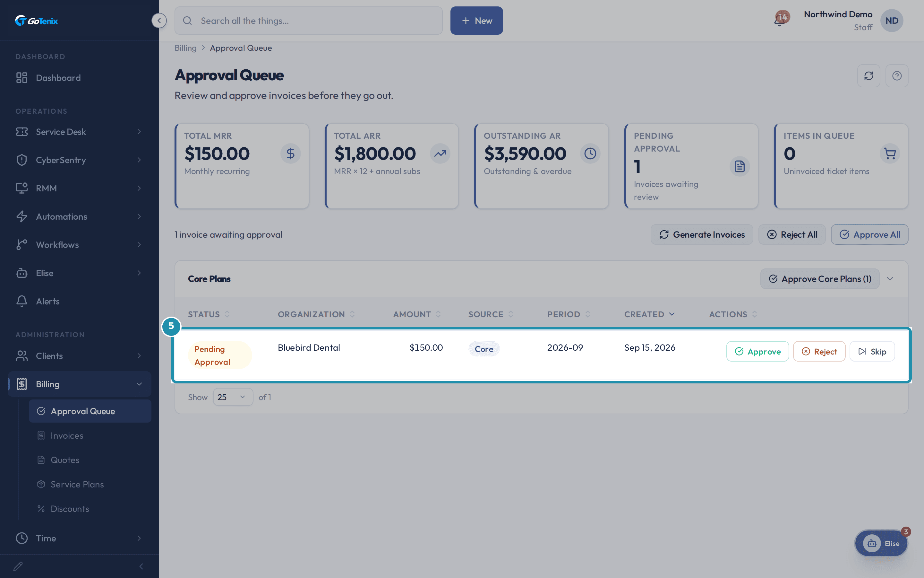Viewport: 924px width, 578px height.
Task: Click the Billing breadcrumb link
Action: [185, 48]
